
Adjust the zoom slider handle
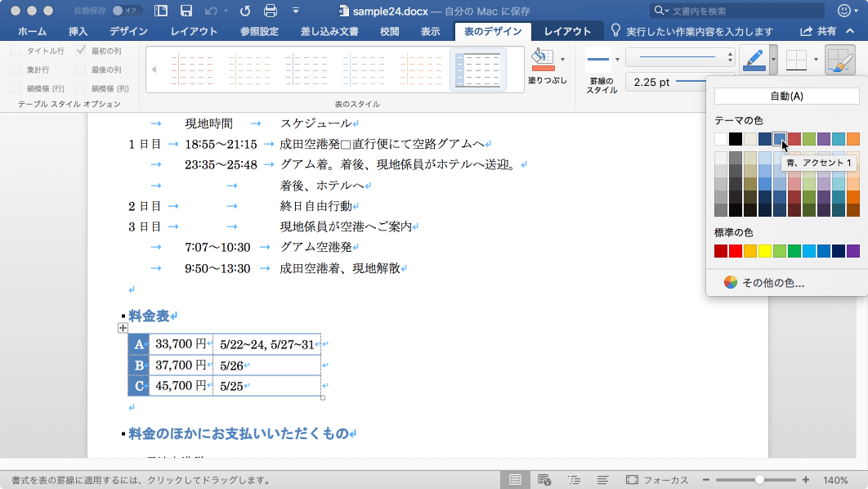click(759, 479)
